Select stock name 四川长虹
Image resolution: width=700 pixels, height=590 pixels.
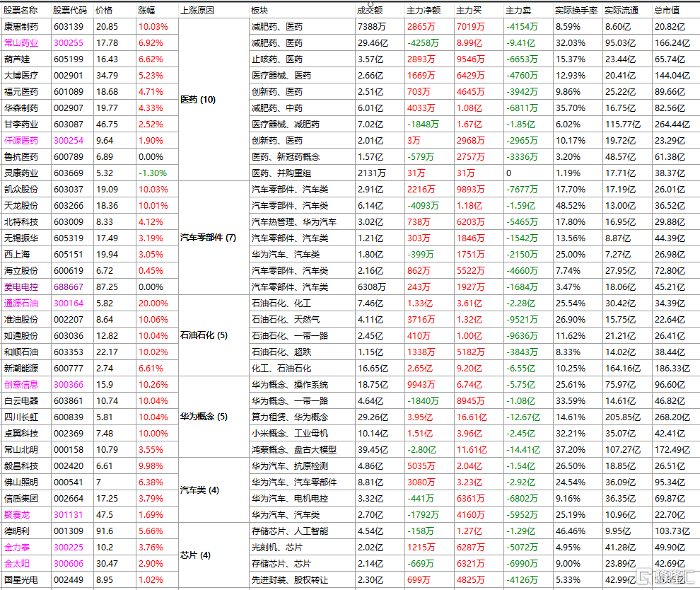tap(21, 417)
